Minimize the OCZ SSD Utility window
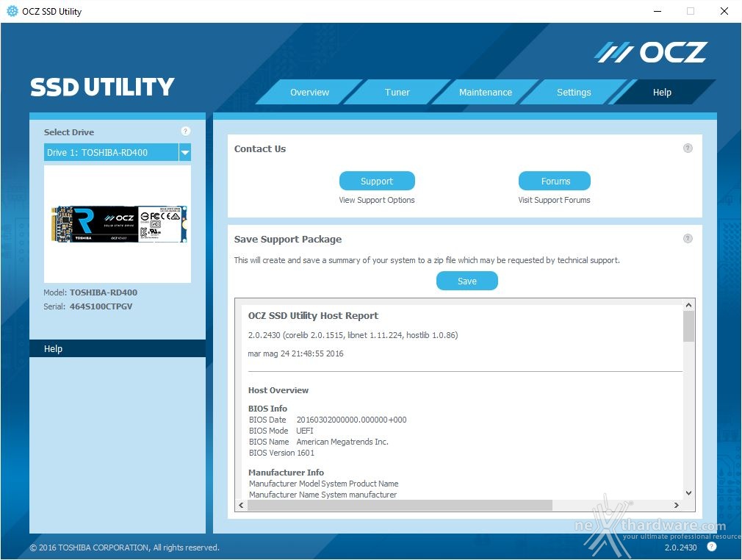 [x=658, y=11]
